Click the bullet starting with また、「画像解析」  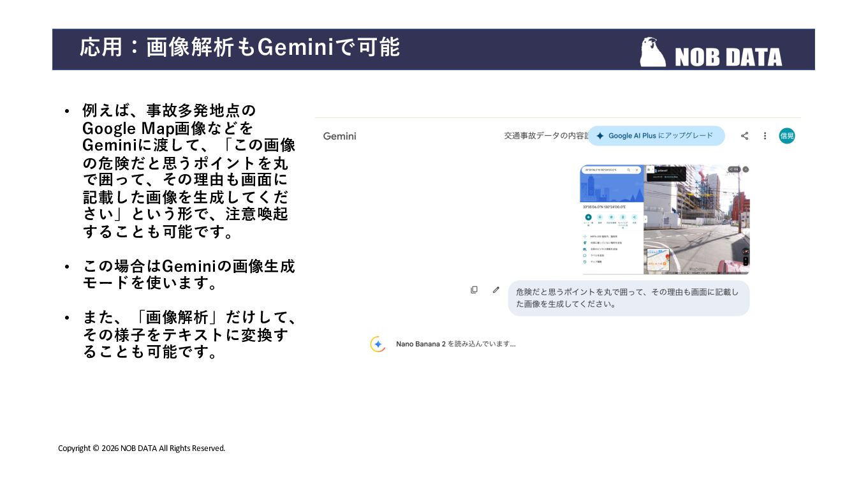(189, 334)
